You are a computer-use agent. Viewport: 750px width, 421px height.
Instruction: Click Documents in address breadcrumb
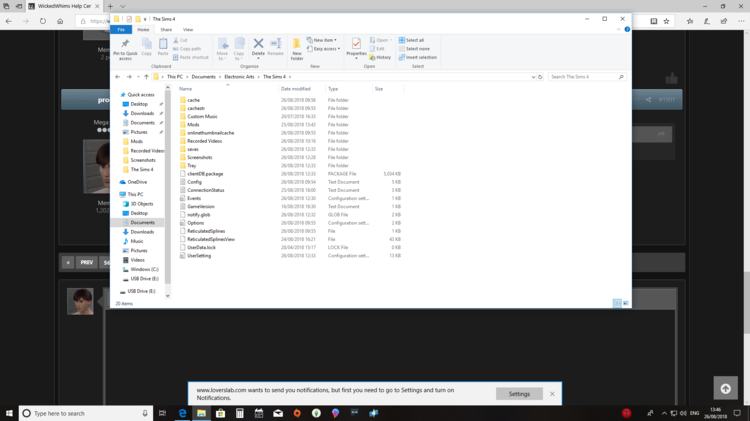tap(203, 77)
